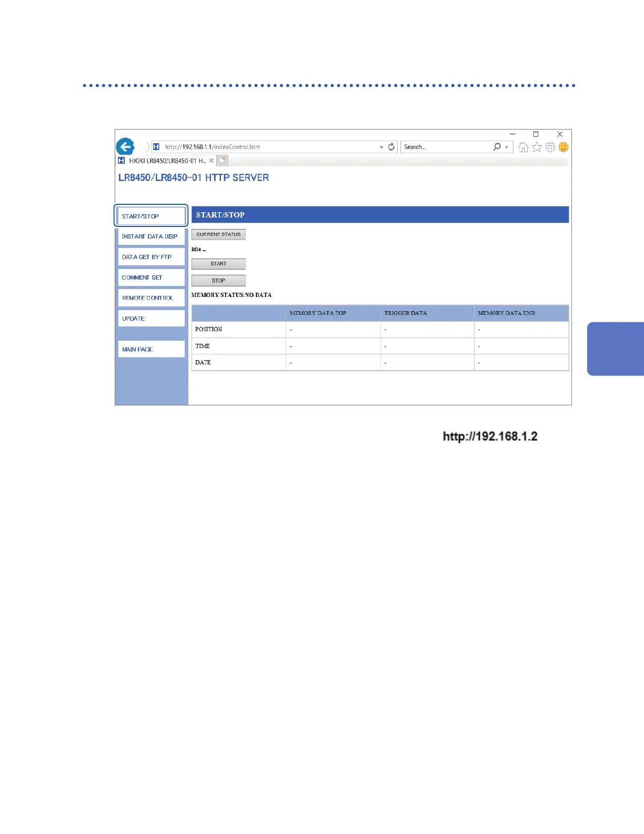This screenshot has width=644, height=834.
Task: Click the STOP button
Action: [x=218, y=281]
